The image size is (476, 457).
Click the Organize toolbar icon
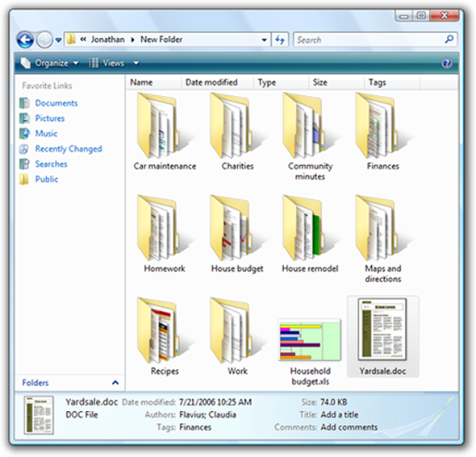(x=26, y=63)
